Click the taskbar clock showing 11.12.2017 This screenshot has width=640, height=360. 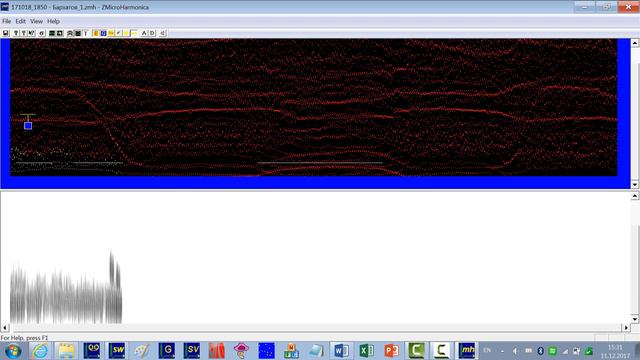[x=615, y=351]
